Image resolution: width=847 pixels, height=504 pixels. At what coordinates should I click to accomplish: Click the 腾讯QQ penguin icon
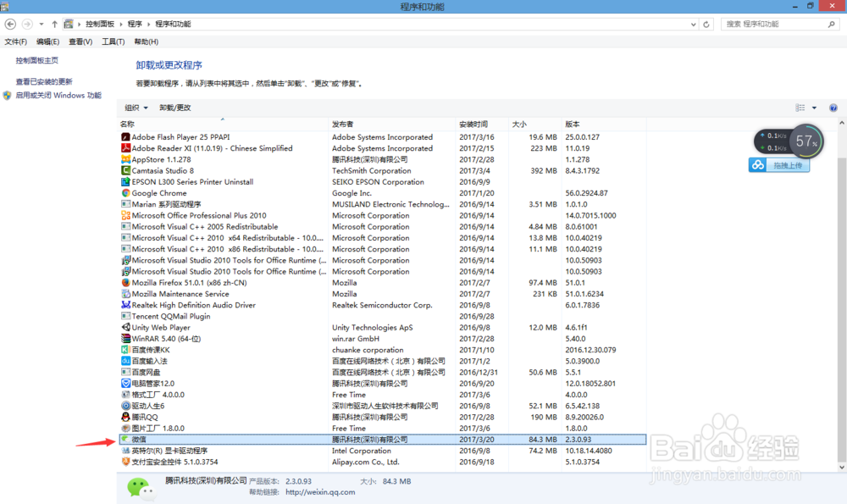click(125, 417)
